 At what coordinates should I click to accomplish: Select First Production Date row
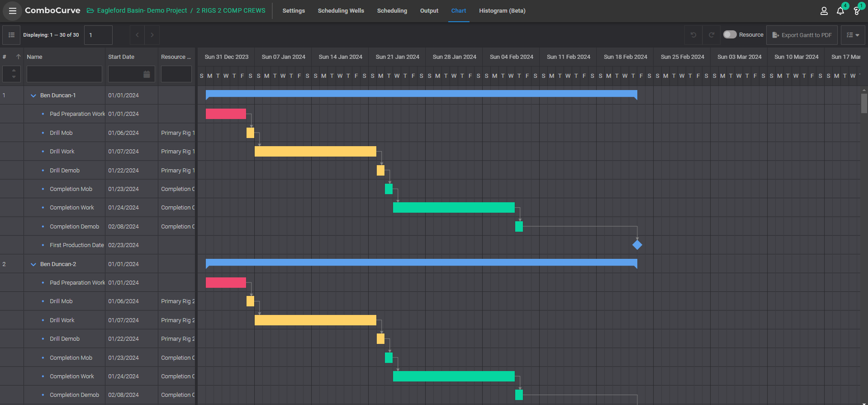pyautogui.click(x=97, y=245)
